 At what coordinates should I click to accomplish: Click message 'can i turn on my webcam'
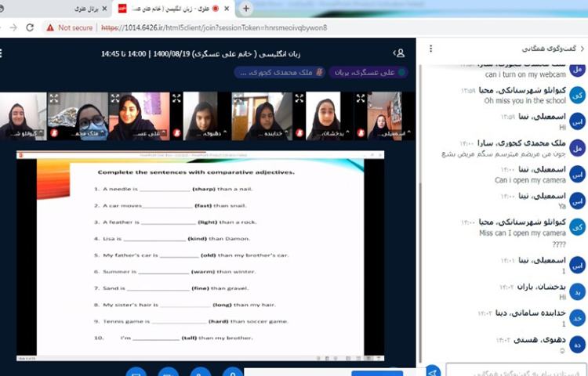click(525, 74)
